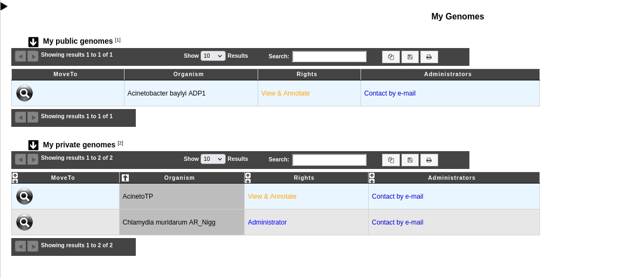Contact Chlamydia muridarum AR_Nigg administrators by e-mail
Screen dimensions: 644x278
(x=398, y=222)
